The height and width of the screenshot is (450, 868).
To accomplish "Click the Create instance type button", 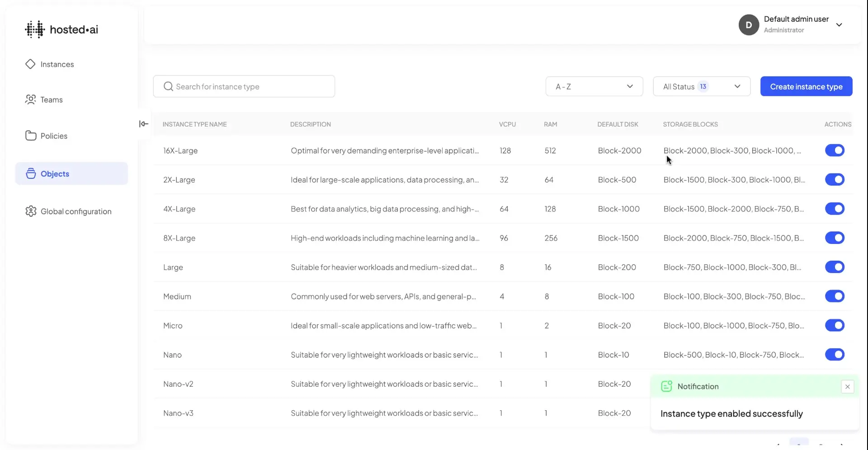I will [x=807, y=86].
